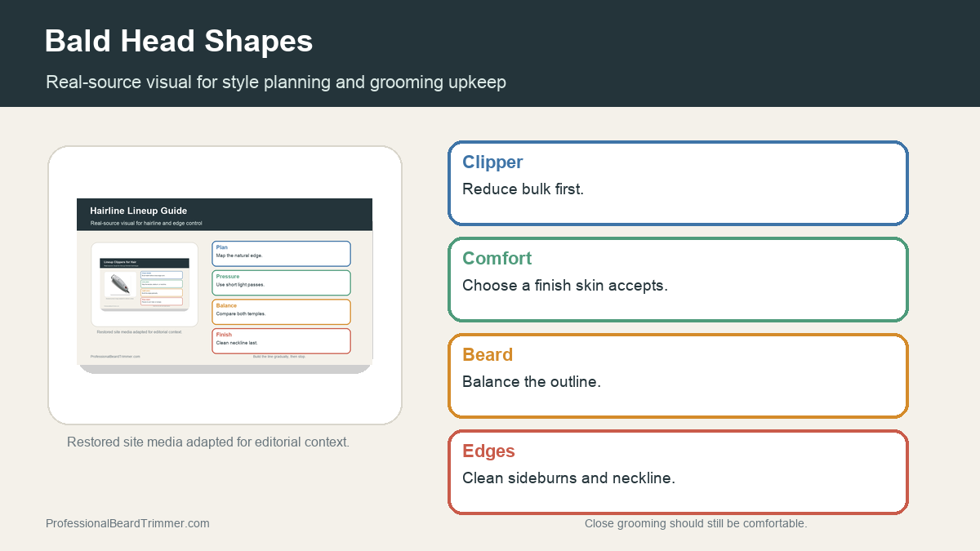Open the orange Beard card
Viewport: 980px width, 551px height.
click(678, 375)
